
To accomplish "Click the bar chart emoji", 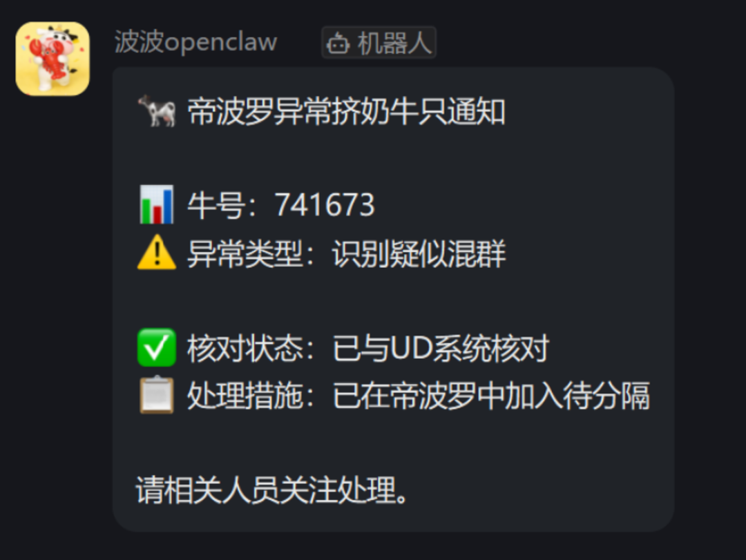I will click(157, 204).
